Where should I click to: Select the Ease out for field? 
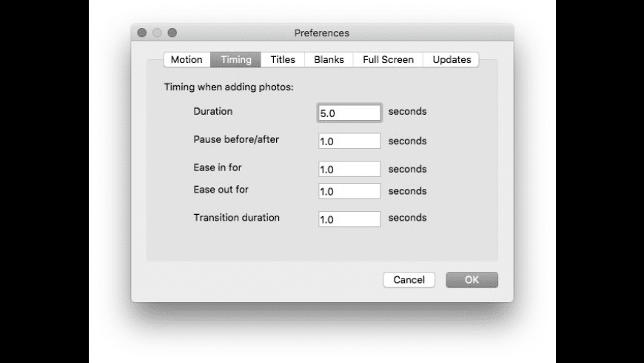[349, 191]
